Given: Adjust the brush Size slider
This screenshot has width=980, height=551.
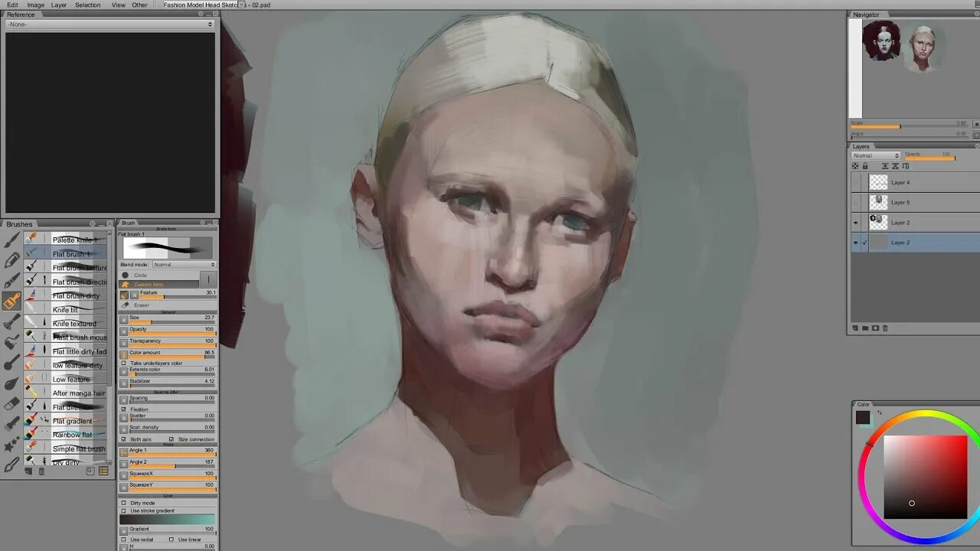Looking at the screenshot, I should click(x=172, y=319).
